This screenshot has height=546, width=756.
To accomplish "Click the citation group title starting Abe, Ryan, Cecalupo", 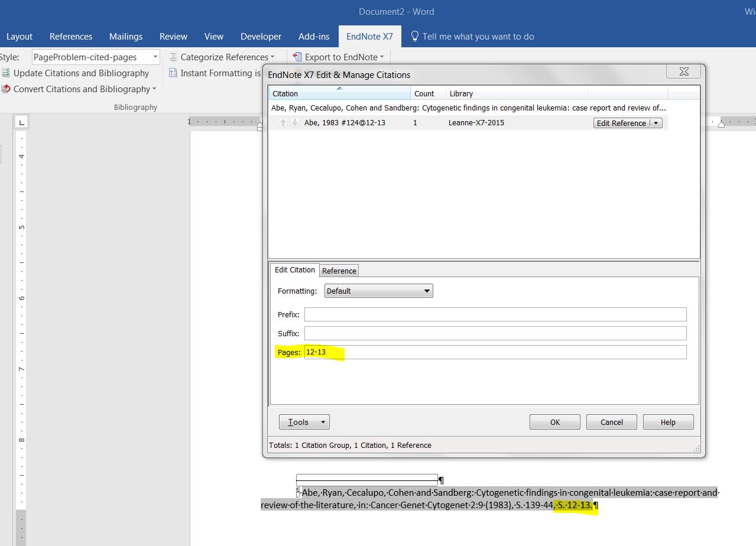I will (x=468, y=108).
